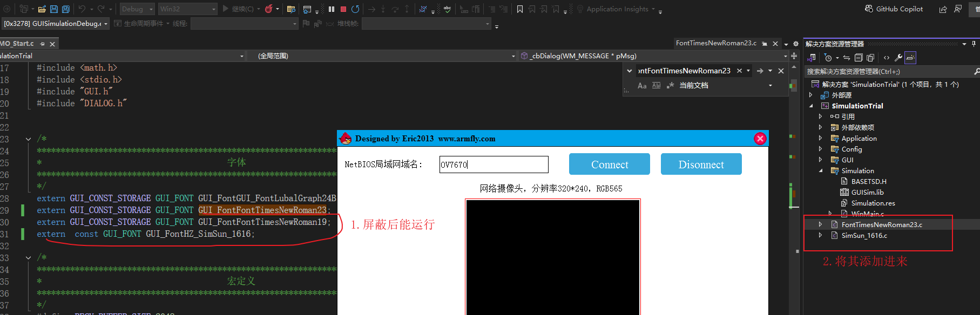Stop debugging with the red square

[343, 9]
